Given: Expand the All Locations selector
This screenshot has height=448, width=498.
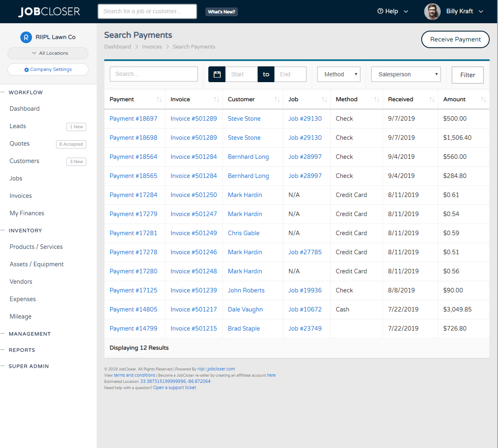Looking at the screenshot, I should point(48,53).
